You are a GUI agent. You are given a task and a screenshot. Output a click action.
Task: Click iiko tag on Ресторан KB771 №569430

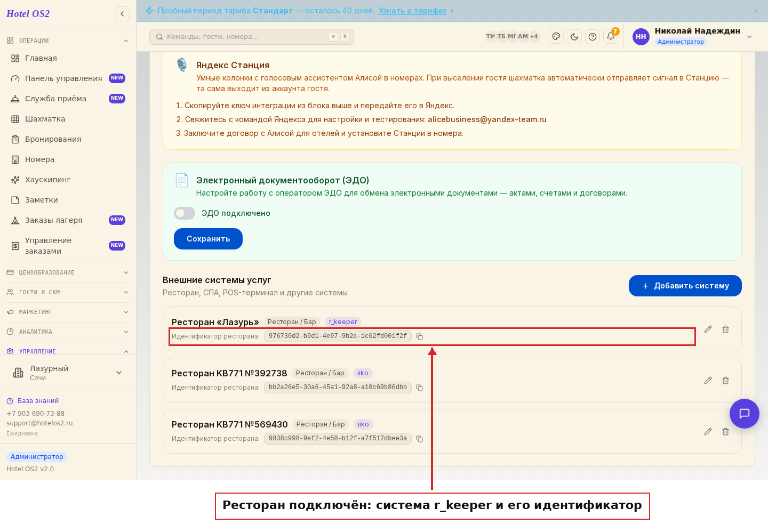coord(363,424)
